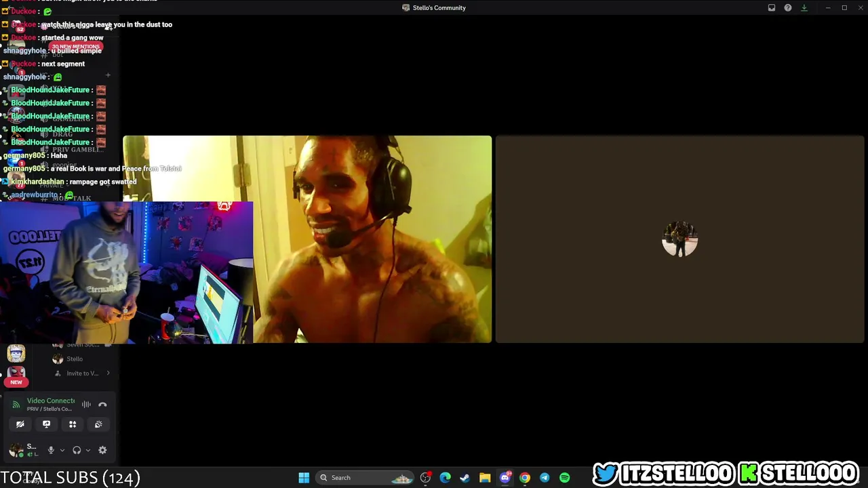The width and height of the screenshot is (868, 488).
Task: Mute the microphone
Action: point(51,450)
